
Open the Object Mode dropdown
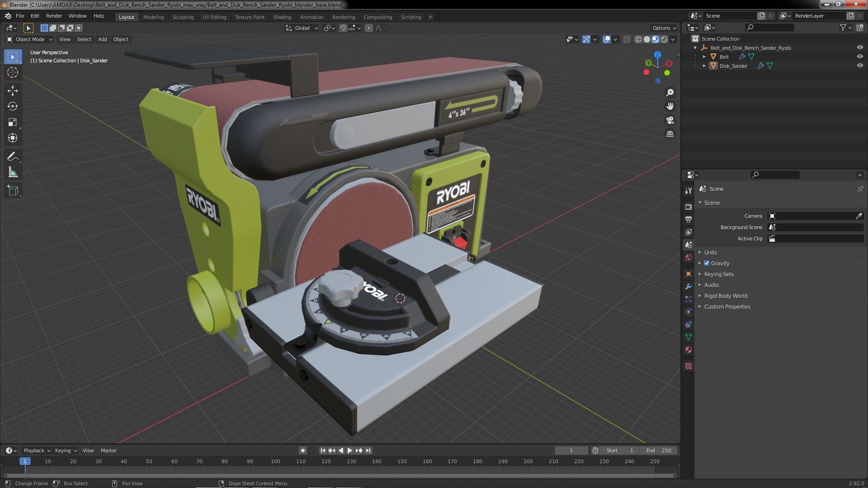click(x=29, y=40)
